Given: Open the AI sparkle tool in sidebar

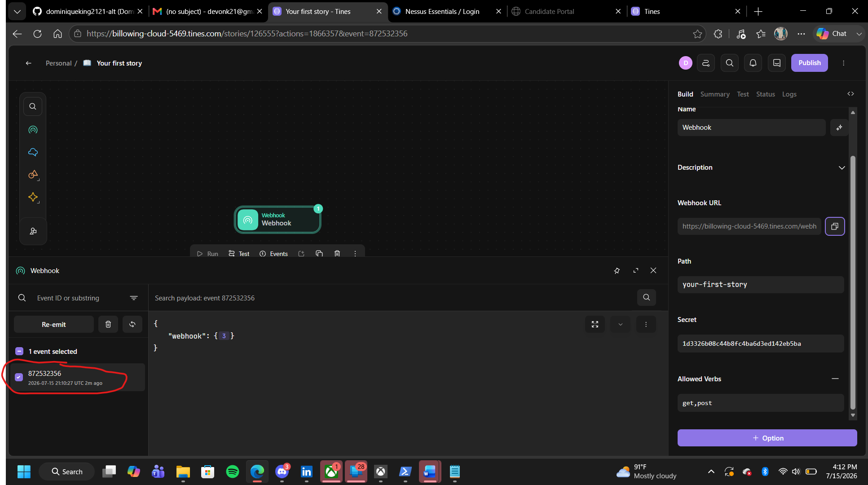Looking at the screenshot, I should (x=33, y=197).
